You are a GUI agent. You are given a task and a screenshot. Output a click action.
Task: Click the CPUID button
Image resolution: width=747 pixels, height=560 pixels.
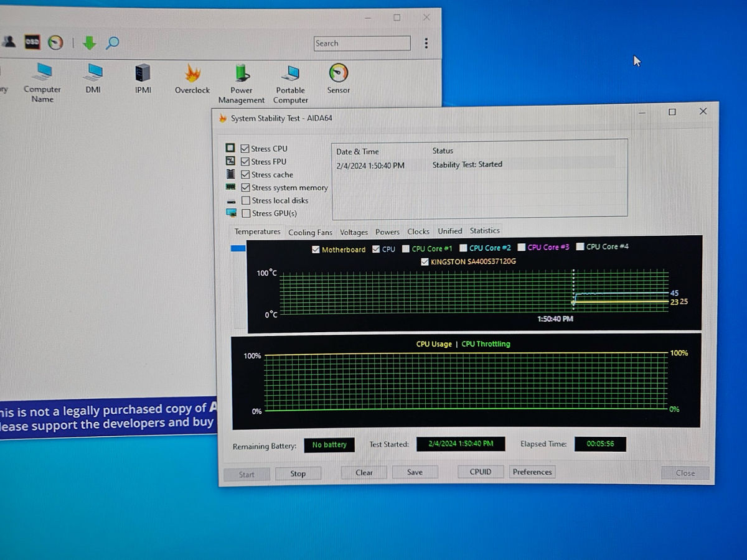[x=480, y=472]
